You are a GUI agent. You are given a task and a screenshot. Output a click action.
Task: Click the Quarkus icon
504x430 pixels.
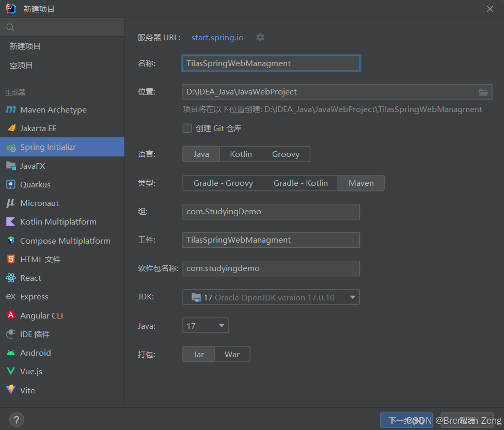click(x=11, y=184)
